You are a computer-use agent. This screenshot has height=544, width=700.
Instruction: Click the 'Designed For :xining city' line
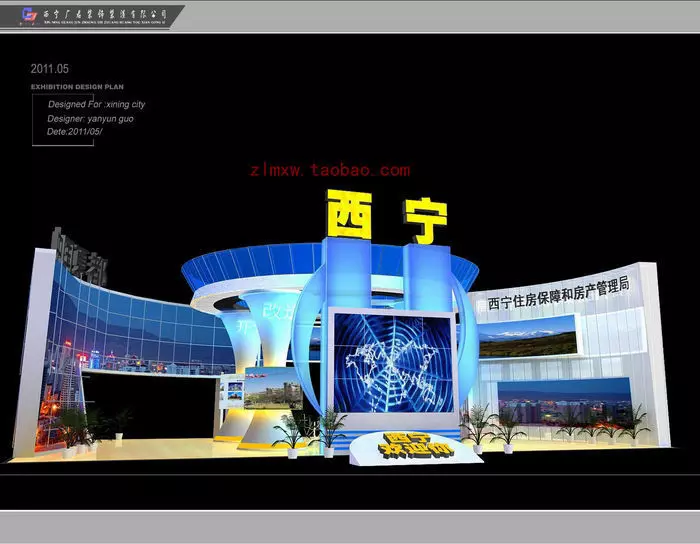click(96, 104)
